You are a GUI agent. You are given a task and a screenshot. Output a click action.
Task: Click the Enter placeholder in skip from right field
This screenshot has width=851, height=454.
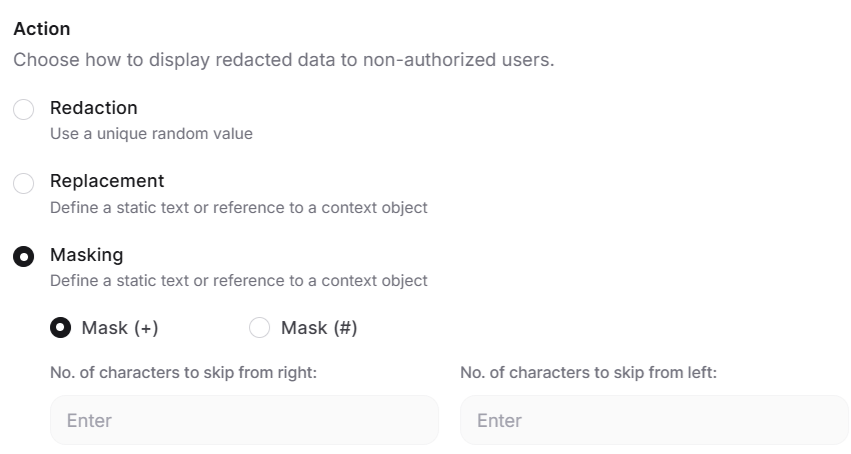[x=89, y=421]
